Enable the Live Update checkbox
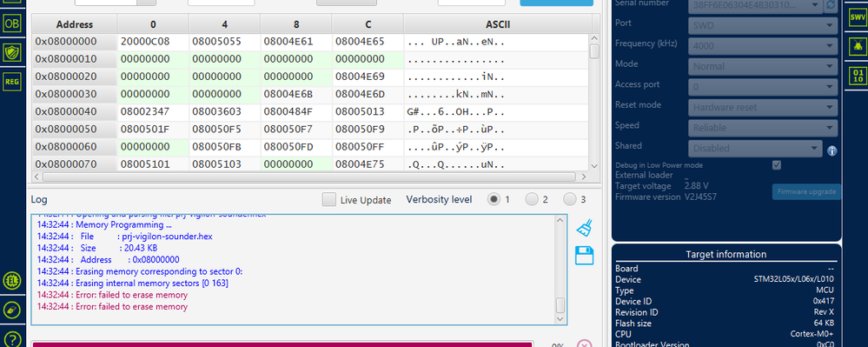Image resolution: width=868 pixels, height=347 pixels. [x=328, y=199]
